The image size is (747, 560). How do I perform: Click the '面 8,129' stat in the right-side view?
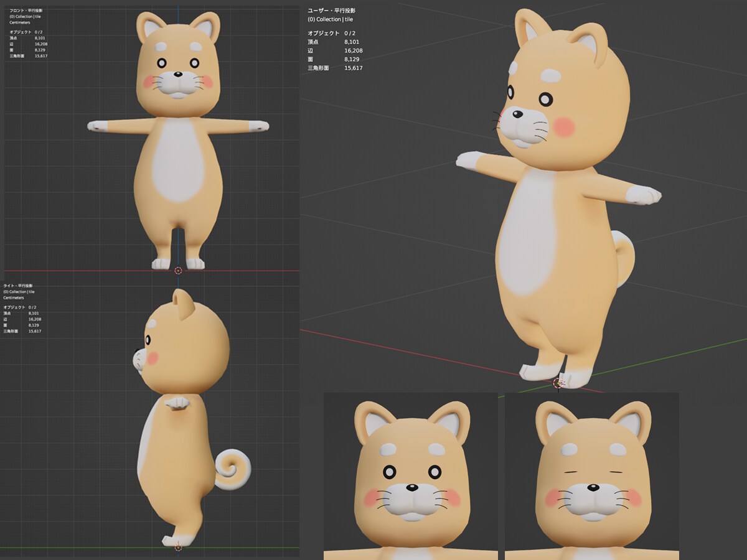pos(21,325)
